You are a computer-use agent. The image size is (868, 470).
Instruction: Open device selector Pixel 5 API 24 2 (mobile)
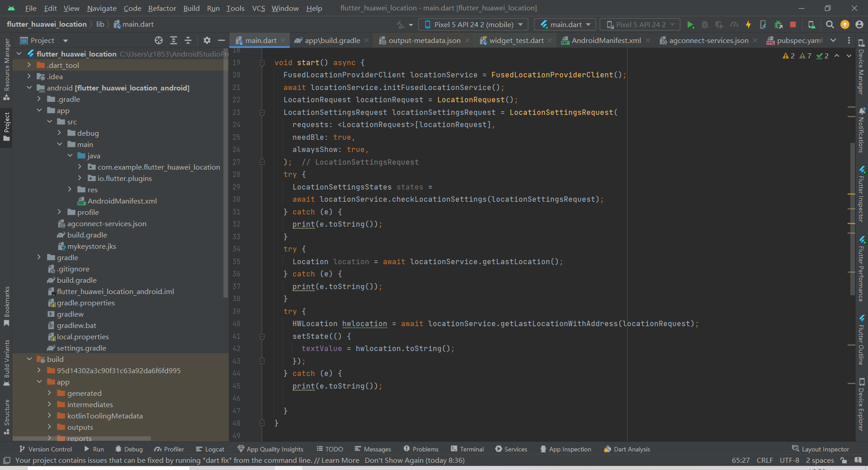point(473,24)
